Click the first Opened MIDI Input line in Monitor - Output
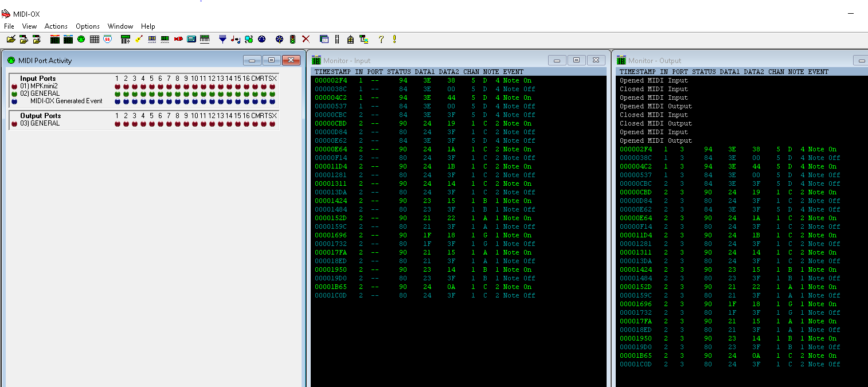Screen dimensions: 868x387 point(654,80)
